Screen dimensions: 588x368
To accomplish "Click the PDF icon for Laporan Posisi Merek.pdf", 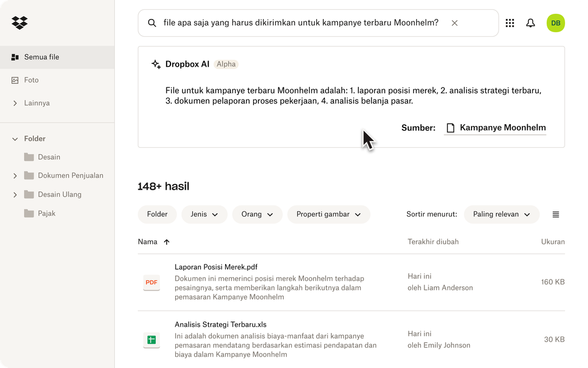I will click(151, 282).
